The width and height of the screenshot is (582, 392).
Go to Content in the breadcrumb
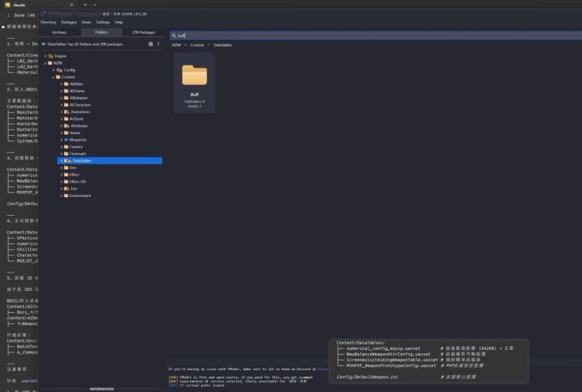pos(197,45)
